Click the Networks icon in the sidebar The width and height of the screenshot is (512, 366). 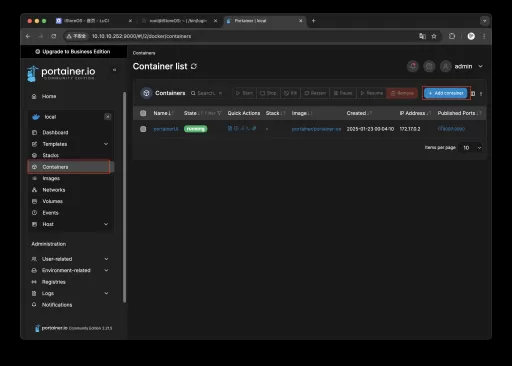click(x=34, y=190)
